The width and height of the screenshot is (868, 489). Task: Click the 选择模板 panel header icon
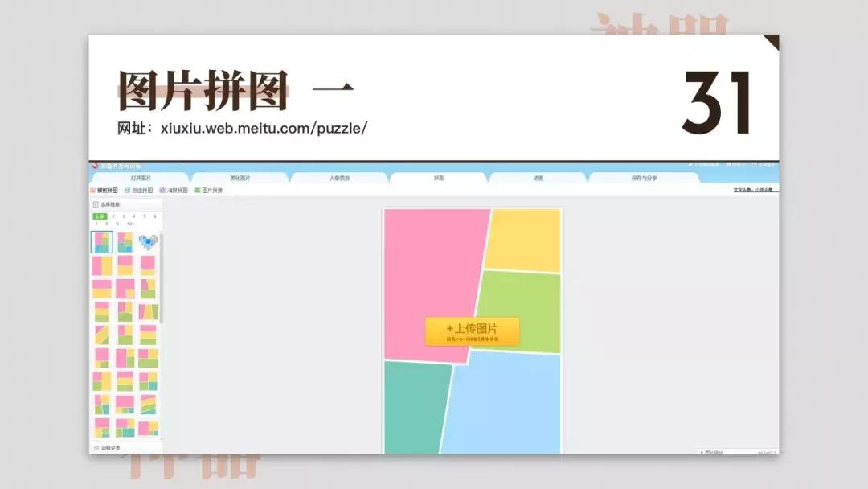[96, 204]
